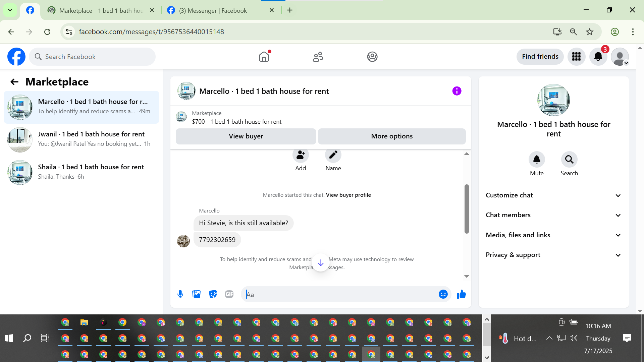This screenshot has height=362, width=644.
Task: Expand Chat members section
Action: (x=553, y=215)
